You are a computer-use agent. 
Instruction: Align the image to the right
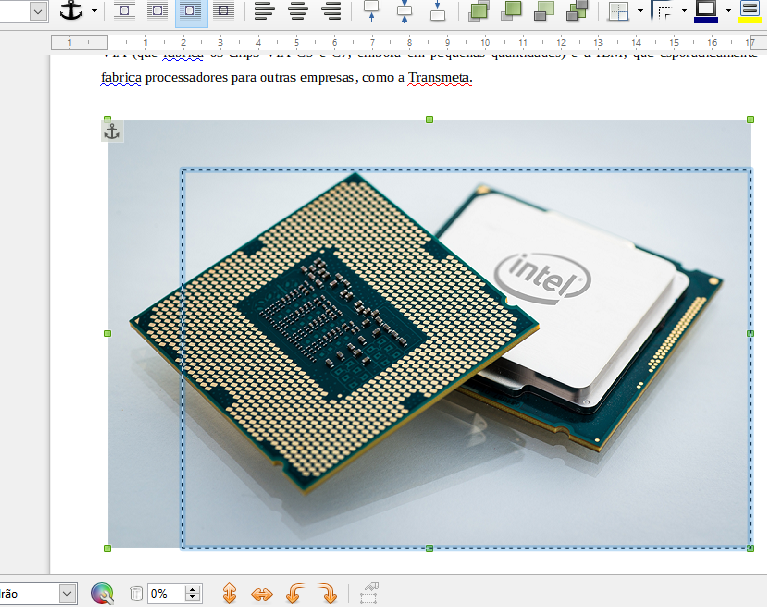(x=331, y=11)
